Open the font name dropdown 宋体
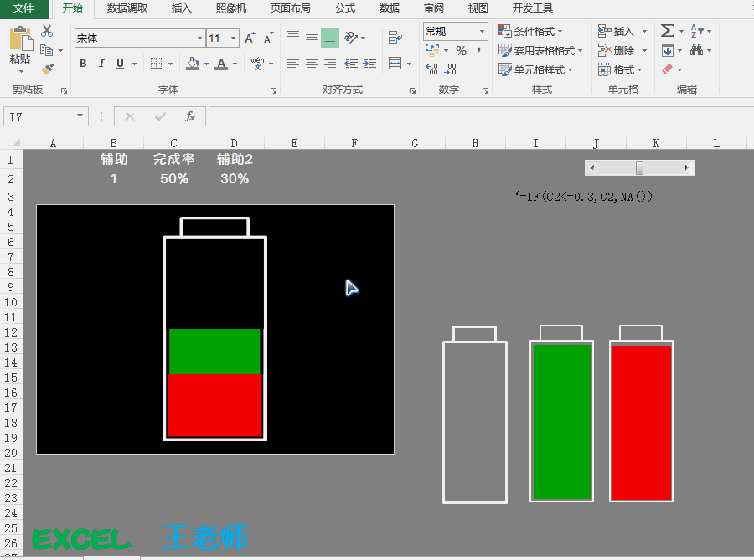This screenshot has width=754, height=560. (199, 38)
